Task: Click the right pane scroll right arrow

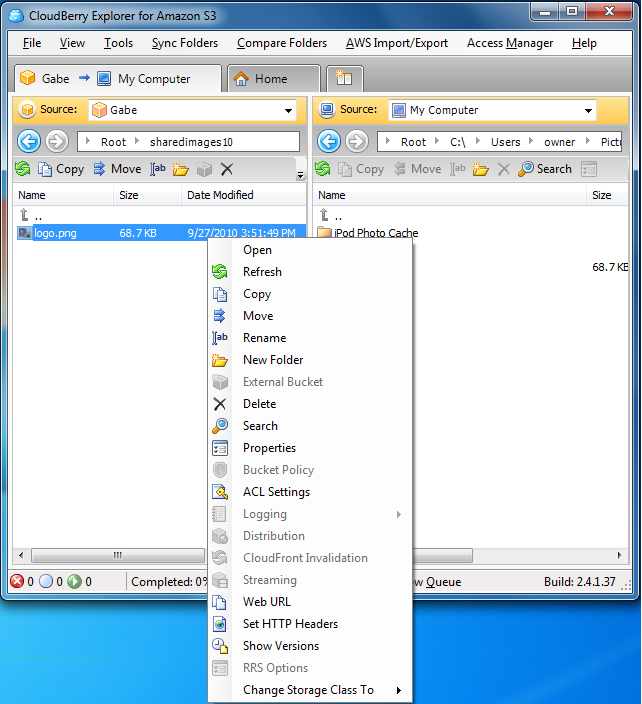Action: tap(620, 555)
